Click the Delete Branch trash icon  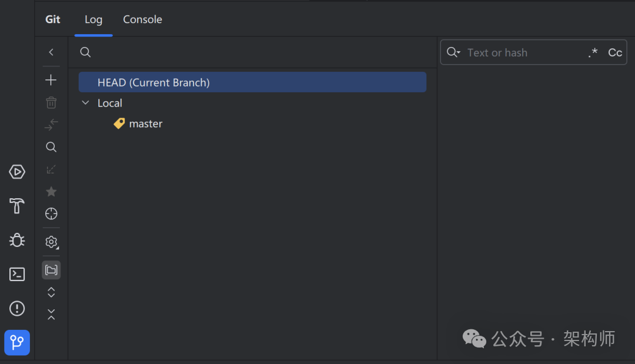(51, 102)
